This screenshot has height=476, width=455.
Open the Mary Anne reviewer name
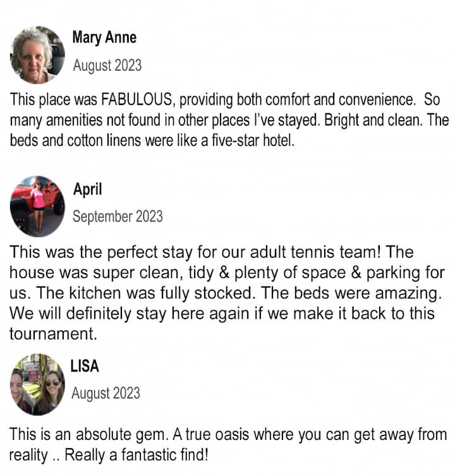click(x=104, y=37)
